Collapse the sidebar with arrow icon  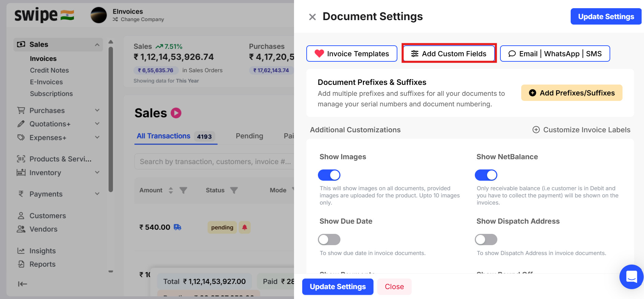23,284
